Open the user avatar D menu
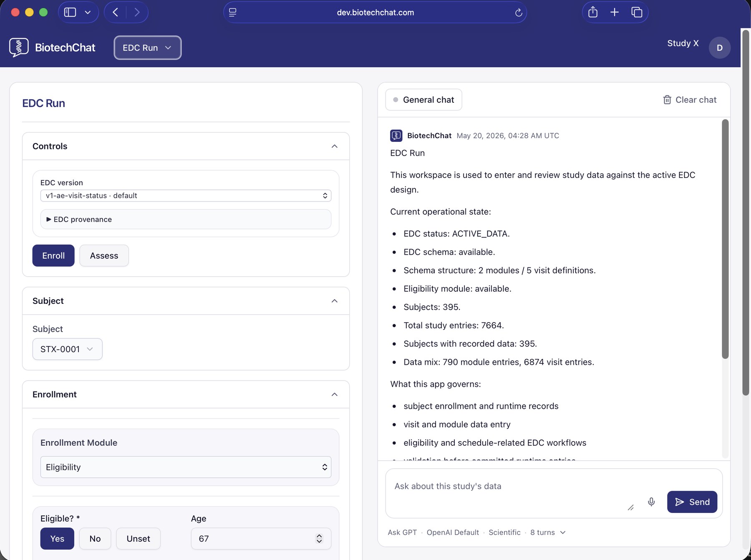The image size is (751, 560). point(719,48)
